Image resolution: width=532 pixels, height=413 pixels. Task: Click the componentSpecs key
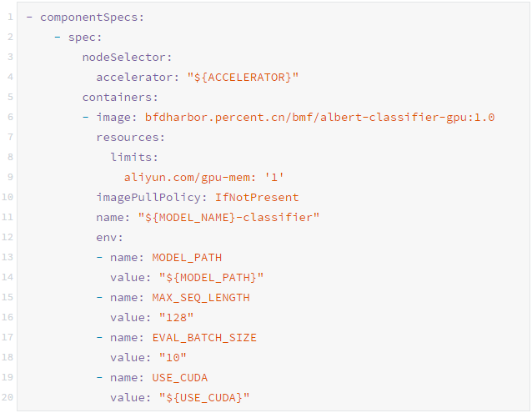[x=82, y=17]
